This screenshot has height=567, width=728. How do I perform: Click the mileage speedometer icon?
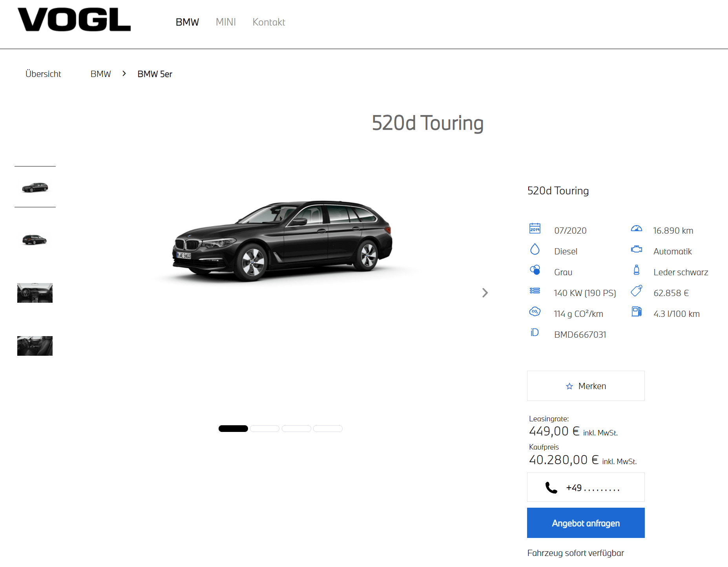click(x=636, y=229)
